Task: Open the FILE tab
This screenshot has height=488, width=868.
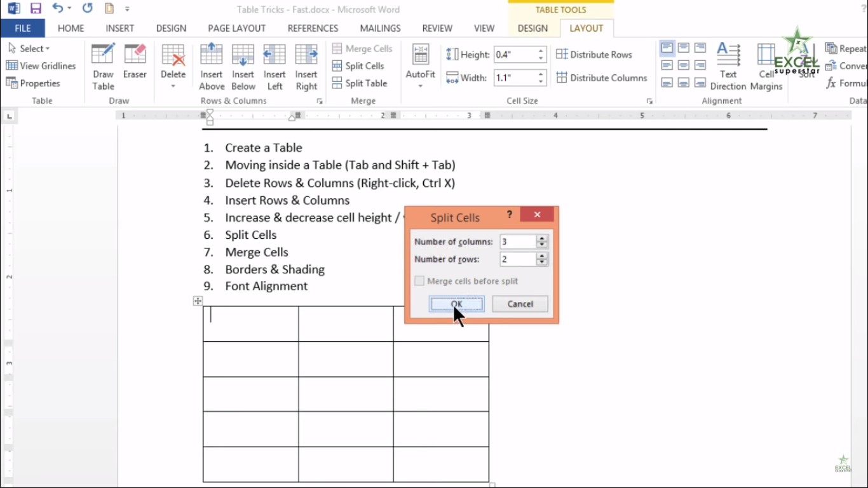Action: (x=23, y=28)
